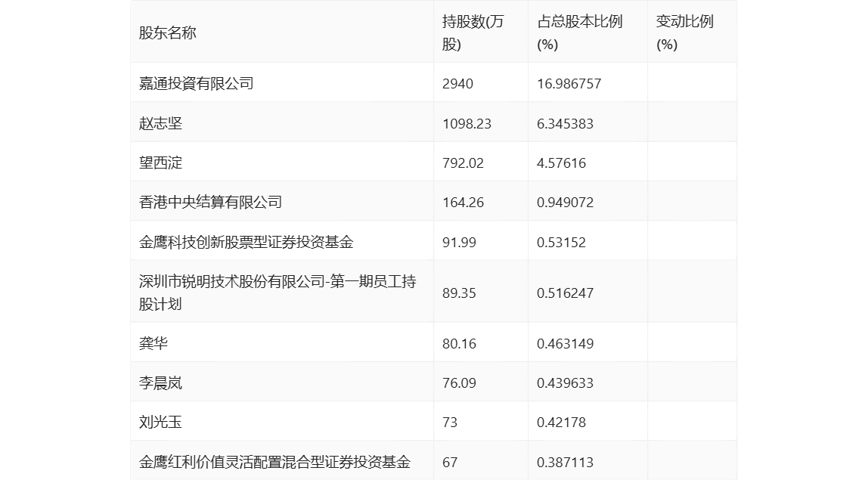The height and width of the screenshot is (480, 868).
Task: Select shareholder 赵志坚
Action: (160, 123)
